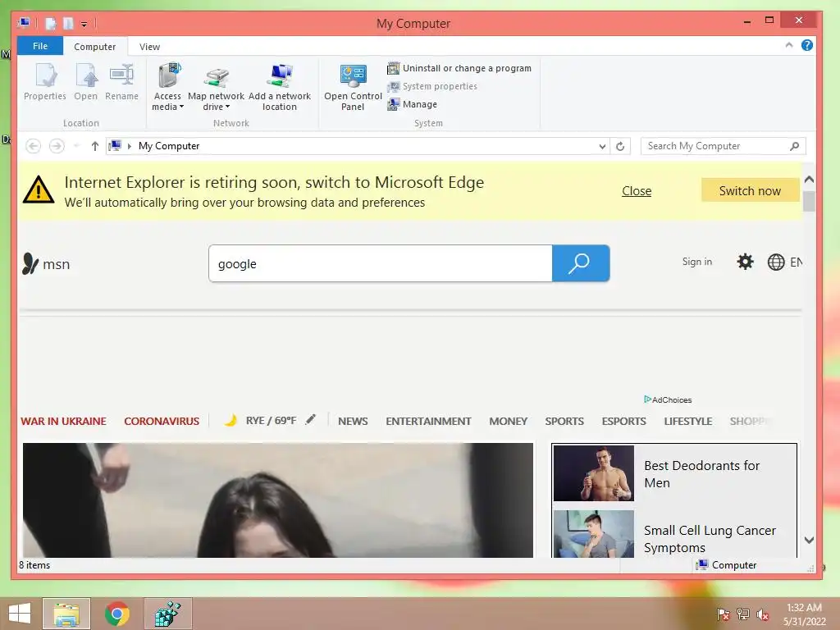Click the Switch now button

pos(750,190)
